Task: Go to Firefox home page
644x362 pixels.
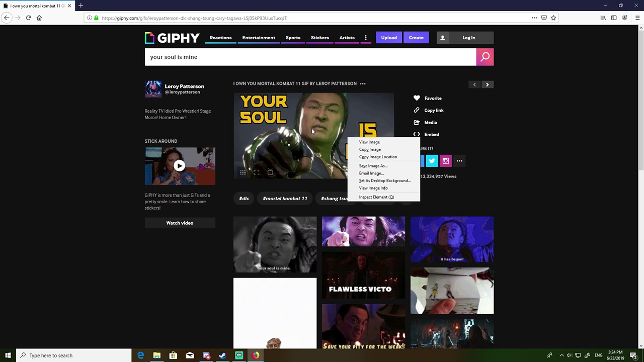Action: [x=39, y=18]
